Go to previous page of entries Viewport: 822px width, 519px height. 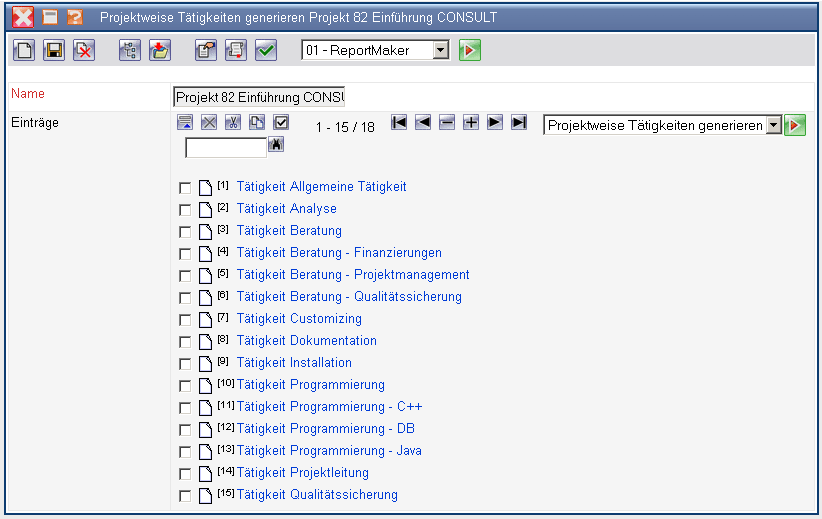[x=423, y=122]
